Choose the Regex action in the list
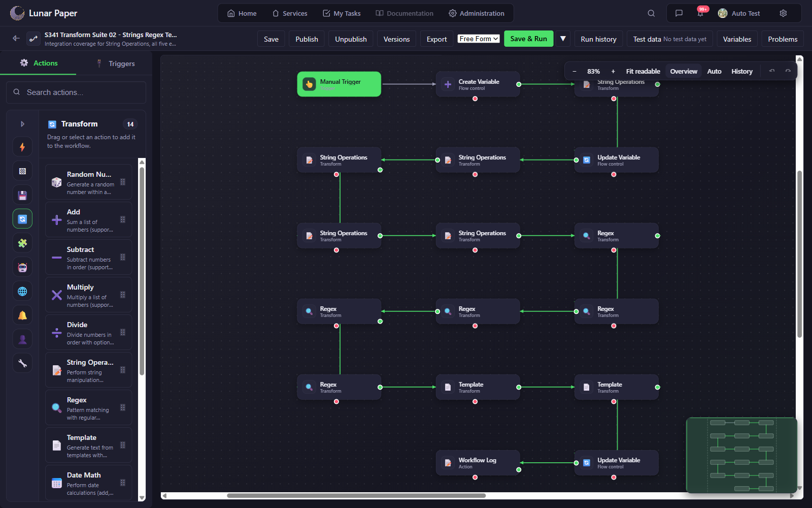 [x=88, y=407]
